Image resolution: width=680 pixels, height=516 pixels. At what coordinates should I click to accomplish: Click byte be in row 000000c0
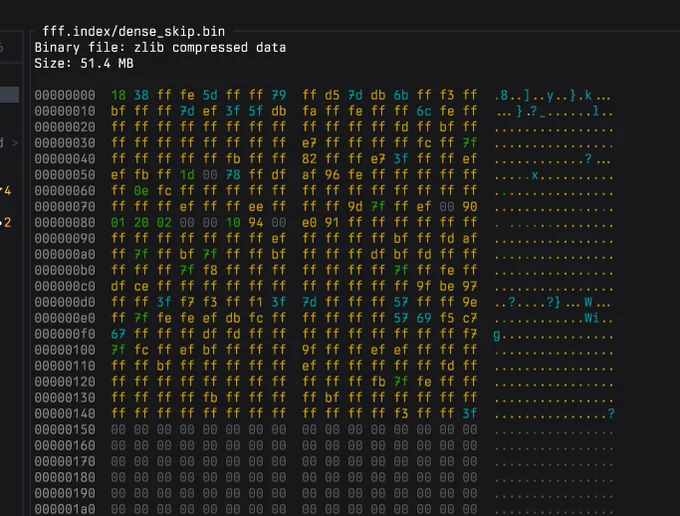point(447,286)
